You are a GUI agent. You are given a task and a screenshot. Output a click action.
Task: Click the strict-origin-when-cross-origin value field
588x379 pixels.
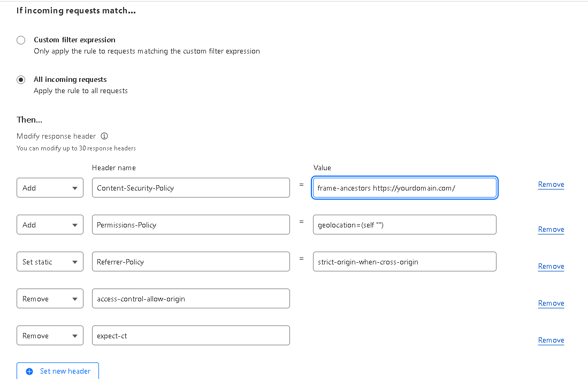coord(404,261)
